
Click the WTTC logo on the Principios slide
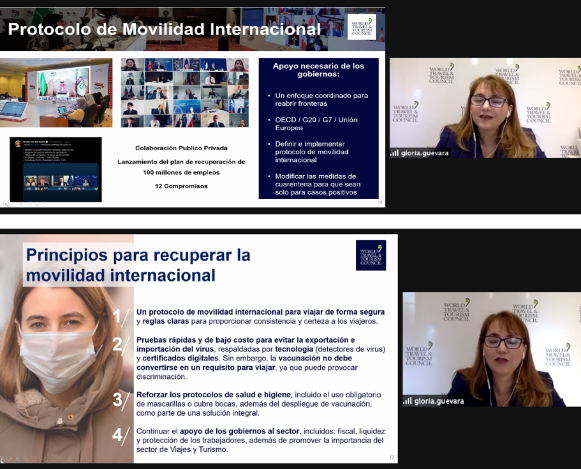tap(371, 255)
